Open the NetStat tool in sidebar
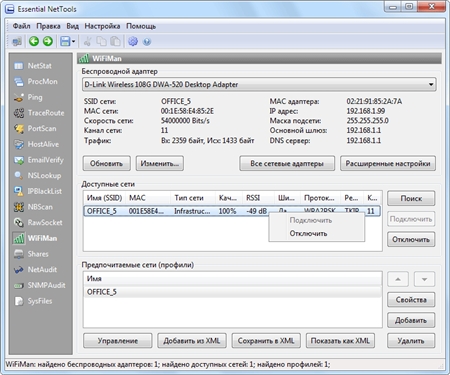Viewport: 450px width, 375px height. click(x=33, y=66)
